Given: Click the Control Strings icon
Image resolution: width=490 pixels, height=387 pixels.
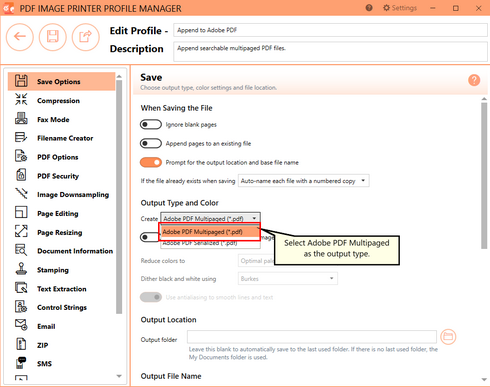Looking at the screenshot, I should tap(21, 307).
